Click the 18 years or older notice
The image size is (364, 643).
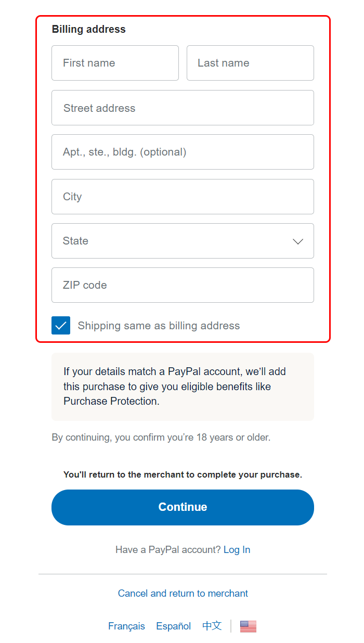[161, 438]
